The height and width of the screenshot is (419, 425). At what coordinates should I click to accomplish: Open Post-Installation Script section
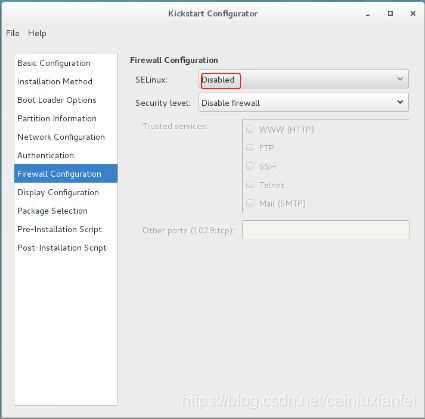(x=66, y=248)
